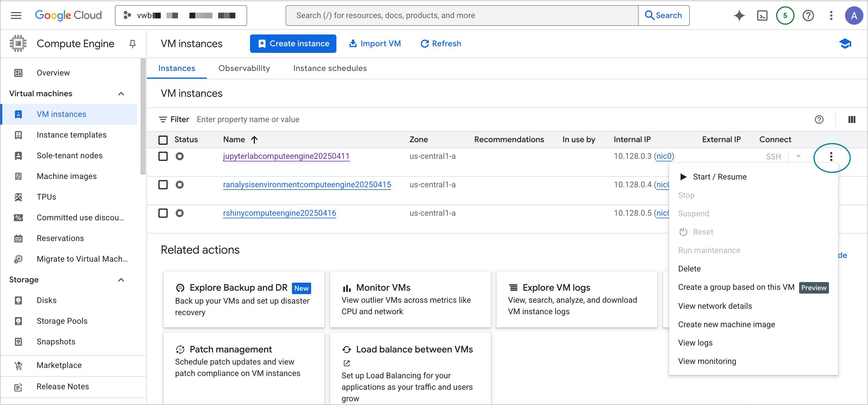Switch to the Observability tab
Screen dimensions: 868x405
coord(244,68)
